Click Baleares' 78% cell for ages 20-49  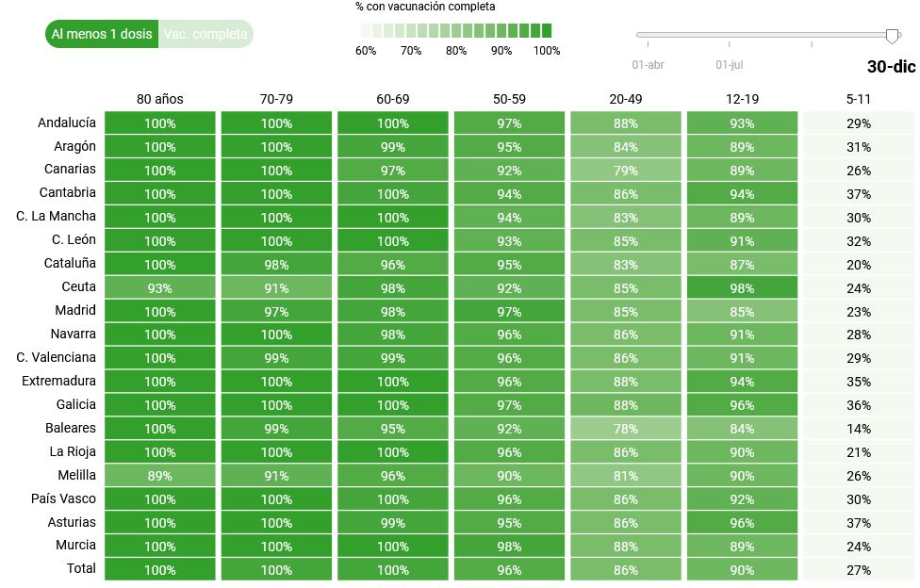pyautogui.click(x=626, y=429)
